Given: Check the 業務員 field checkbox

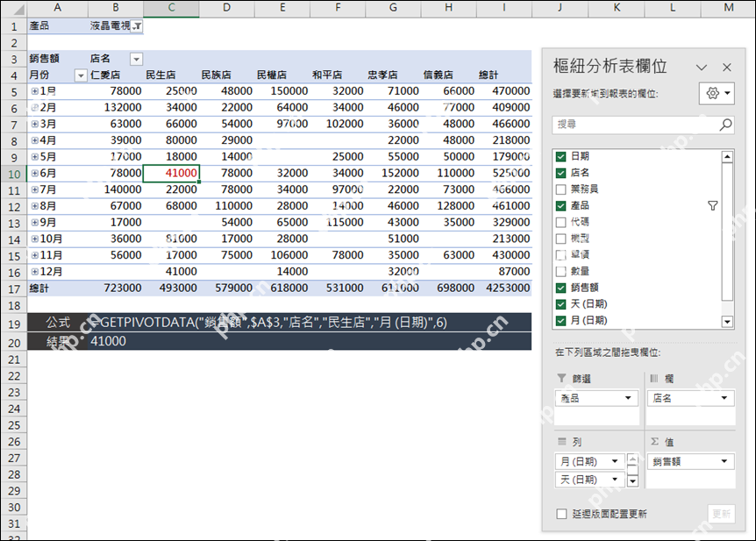Looking at the screenshot, I should tap(560, 189).
